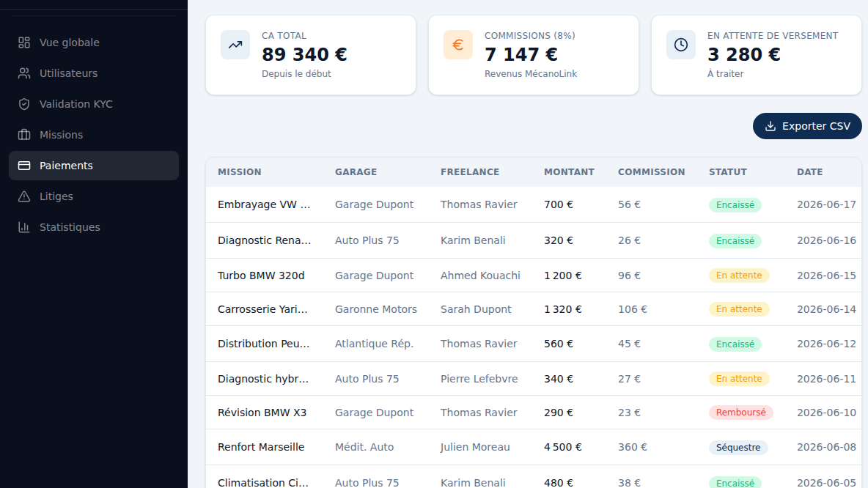Click the Remboursé status badge
This screenshot has height=488, width=868.
740,413
